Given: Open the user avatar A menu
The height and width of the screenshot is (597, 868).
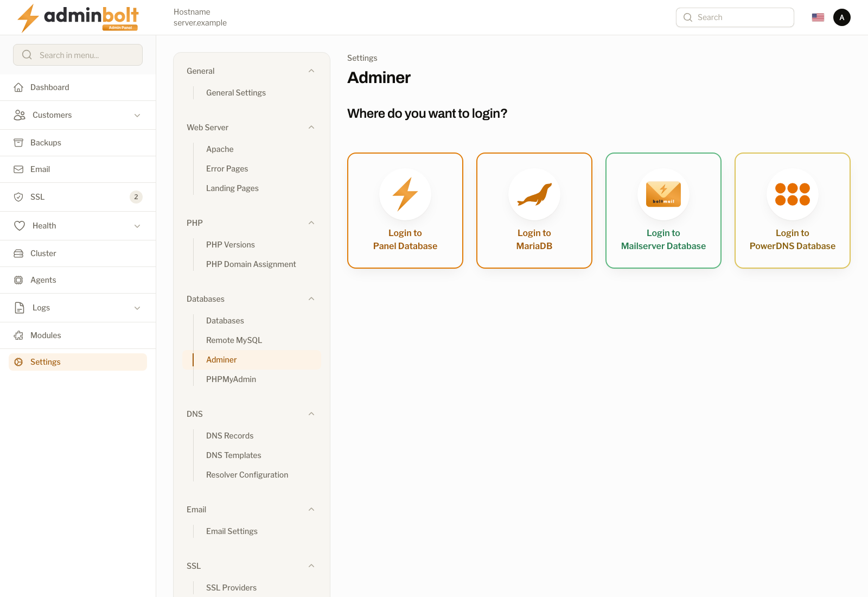Looking at the screenshot, I should 842,17.
